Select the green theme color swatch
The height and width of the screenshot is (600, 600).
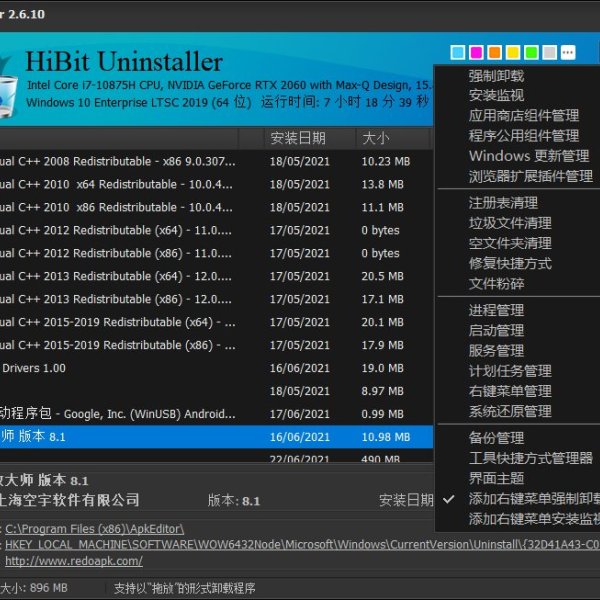coord(531,52)
